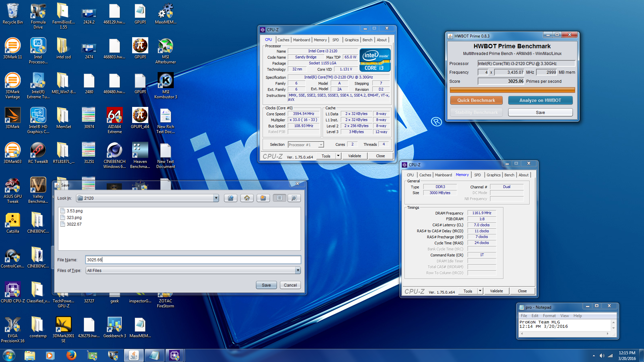Cancel the Save file dialog
The width and height of the screenshot is (644, 362).
290,285
